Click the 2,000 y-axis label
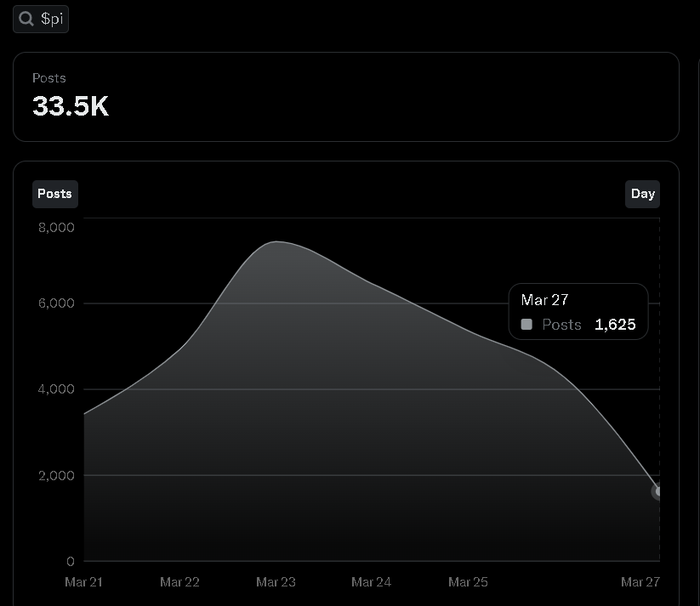Screen dimensions: 700x606 click(56, 475)
